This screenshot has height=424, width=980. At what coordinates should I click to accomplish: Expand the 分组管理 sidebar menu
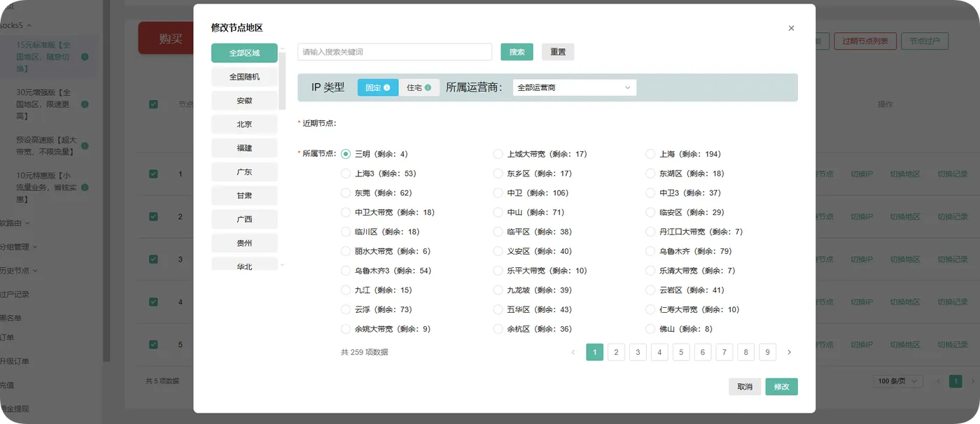[x=19, y=246]
